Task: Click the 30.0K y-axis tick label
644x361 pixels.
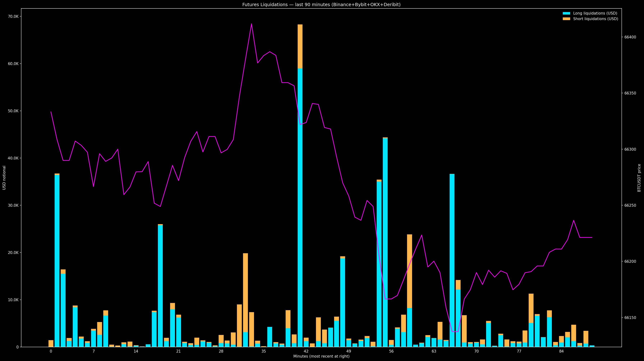Action: [13, 205]
